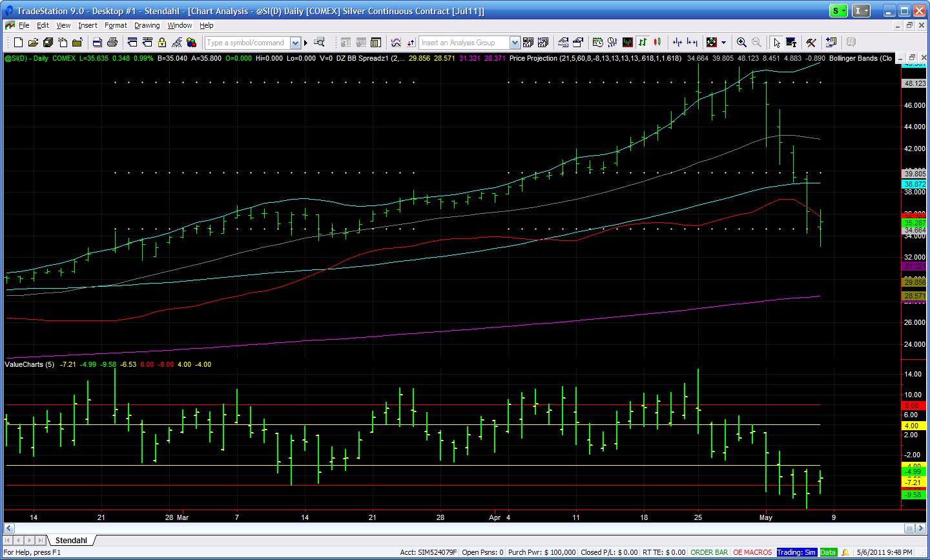The height and width of the screenshot is (560, 930).
Task: Click the New document icon
Action: click(18, 43)
